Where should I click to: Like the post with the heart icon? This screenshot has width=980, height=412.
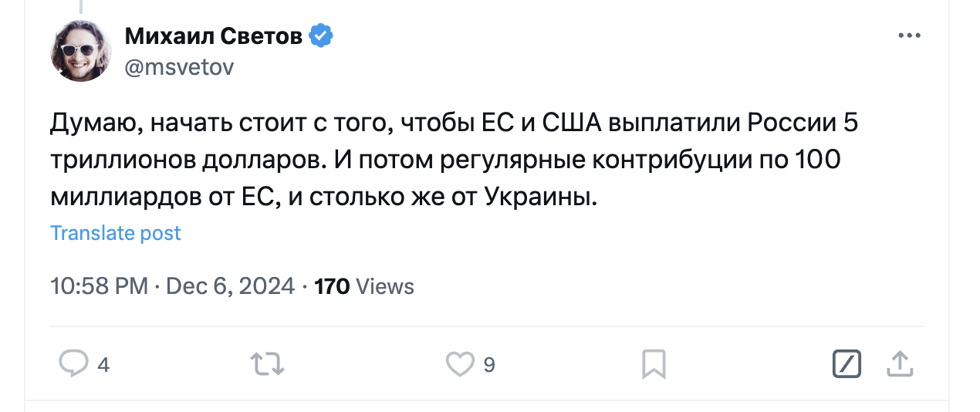461,364
